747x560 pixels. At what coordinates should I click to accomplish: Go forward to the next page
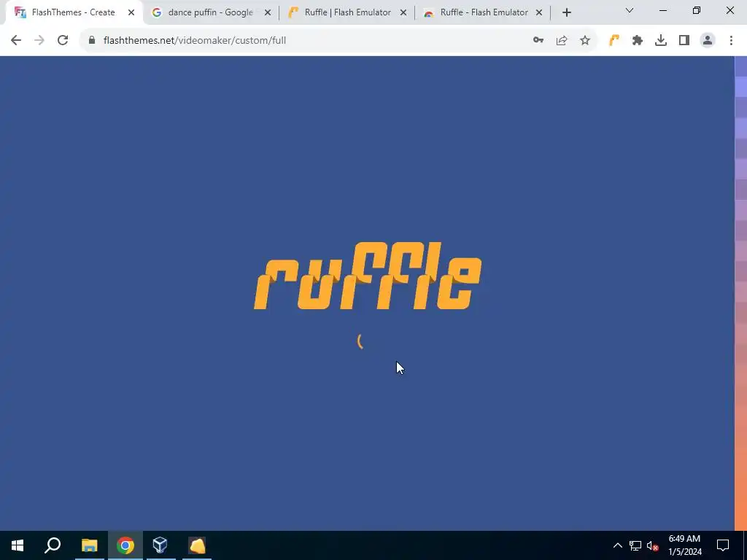tap(39, 41)
